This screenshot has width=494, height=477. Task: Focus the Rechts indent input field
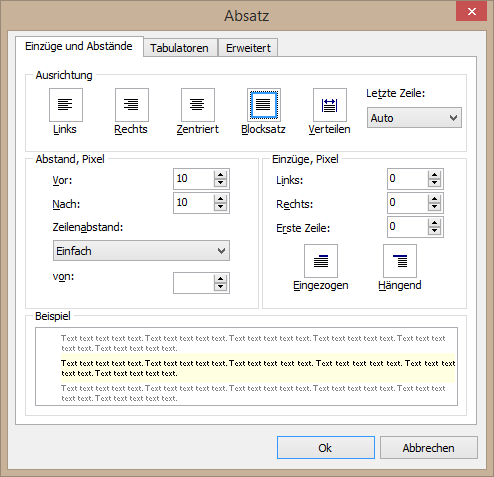point(408,203)
